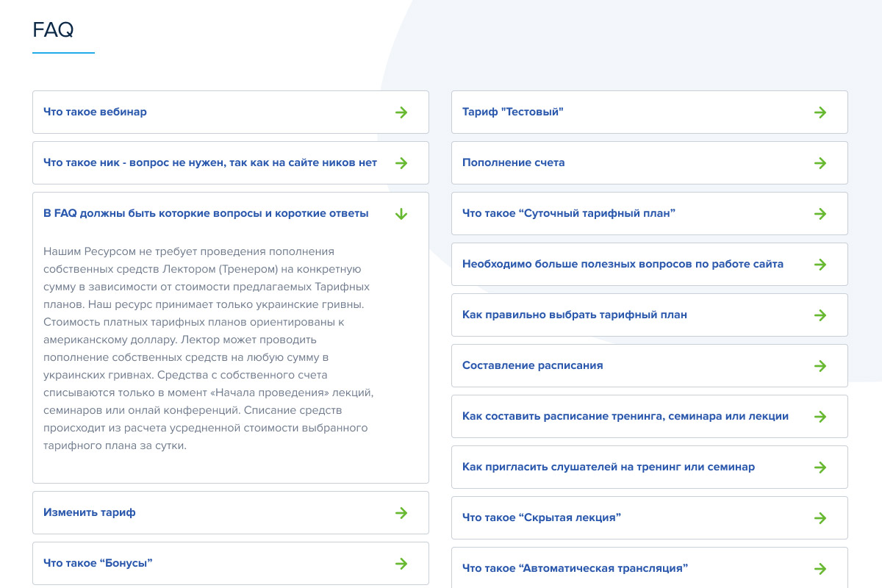882x588 pixels.
Task: Click the expanded answer paragraph text
Action: pos(209,348)
